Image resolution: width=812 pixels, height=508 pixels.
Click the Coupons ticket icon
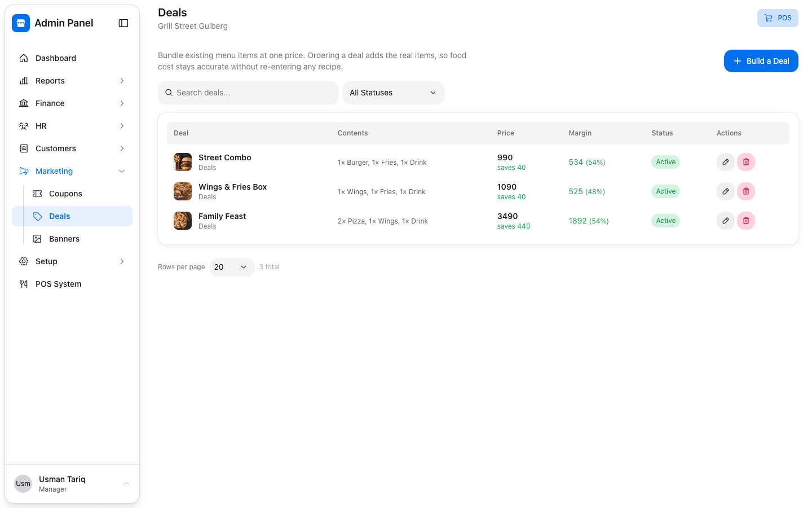coord(37,194)
